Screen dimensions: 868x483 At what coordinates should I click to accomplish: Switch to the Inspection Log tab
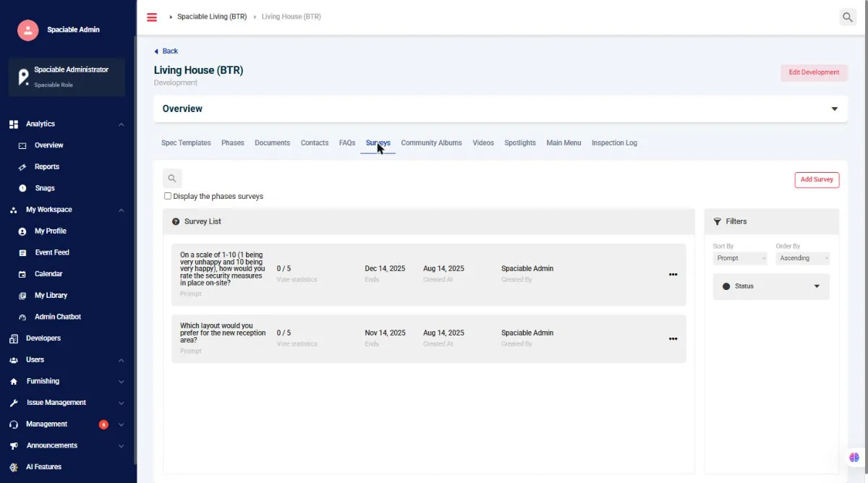pyautogui.click(x=614, y=143)
